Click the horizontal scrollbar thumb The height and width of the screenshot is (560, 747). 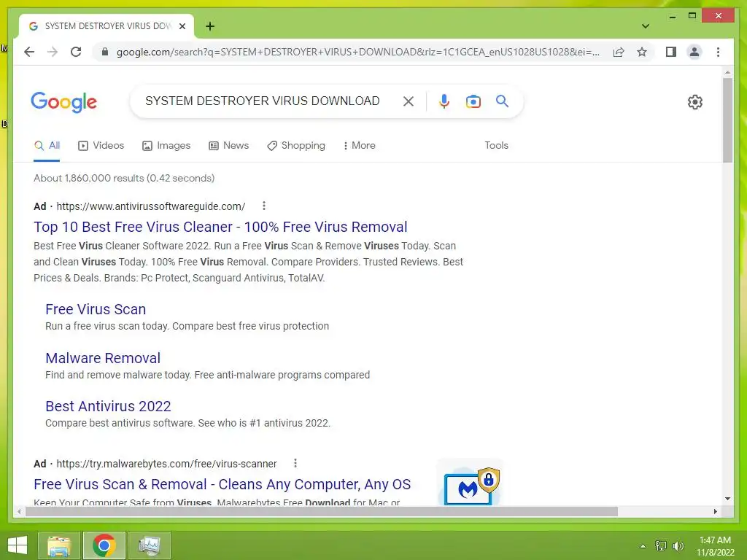(322, 511)
